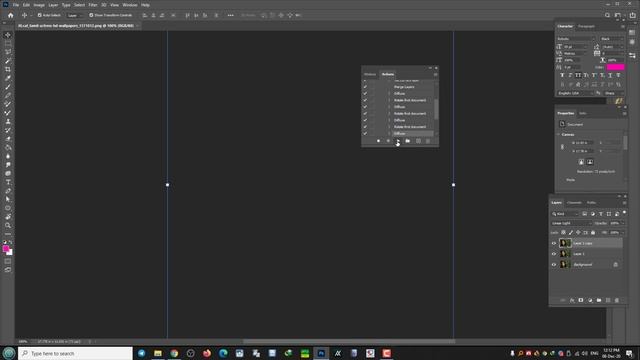The width and height of the screenshot is (640, 360).
Task: Switch to the Paragraph tab
Action: (x=586, y=27)
